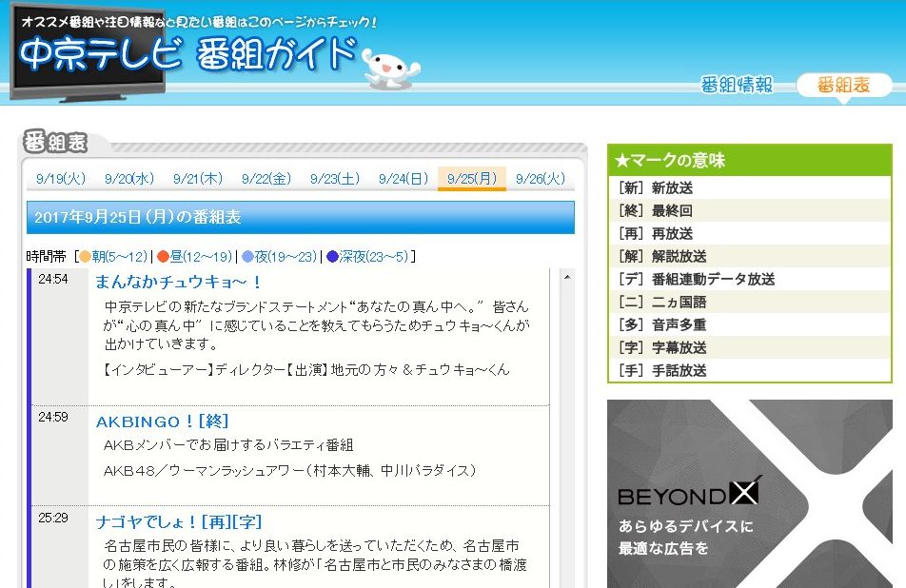Open the 番組情報 tab
The width and height of the screenshot is (906, 588).
coord(737,85)
